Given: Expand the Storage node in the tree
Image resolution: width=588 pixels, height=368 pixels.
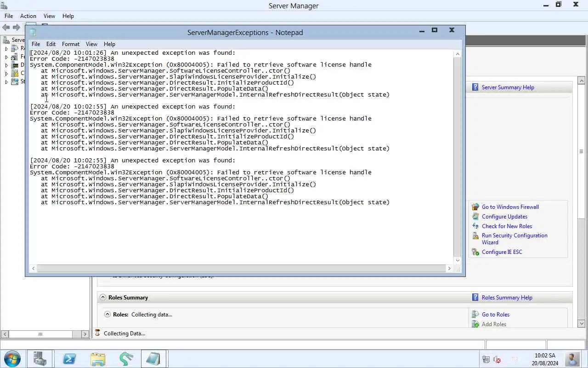Looking at the screenshot, I should (6, 81).
